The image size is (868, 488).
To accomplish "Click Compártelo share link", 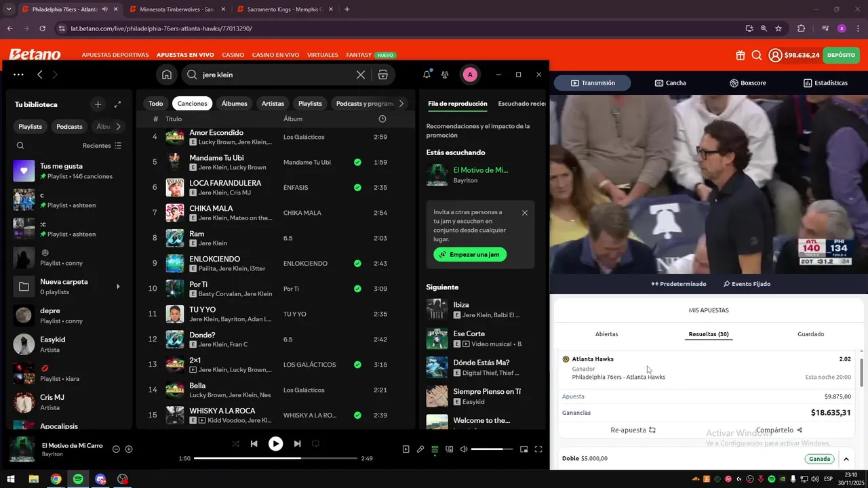I will 779,430.
